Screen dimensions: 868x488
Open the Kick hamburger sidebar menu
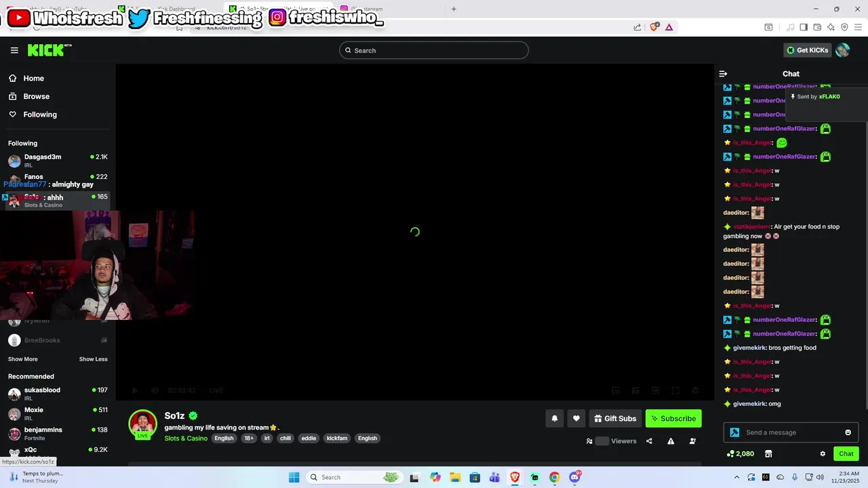pyautogui.click(x=14, y=50)
